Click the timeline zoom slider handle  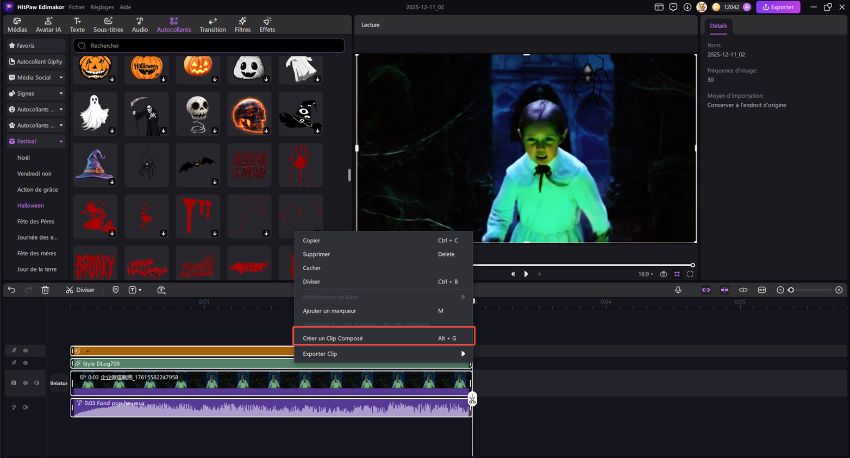pos(791,290)
